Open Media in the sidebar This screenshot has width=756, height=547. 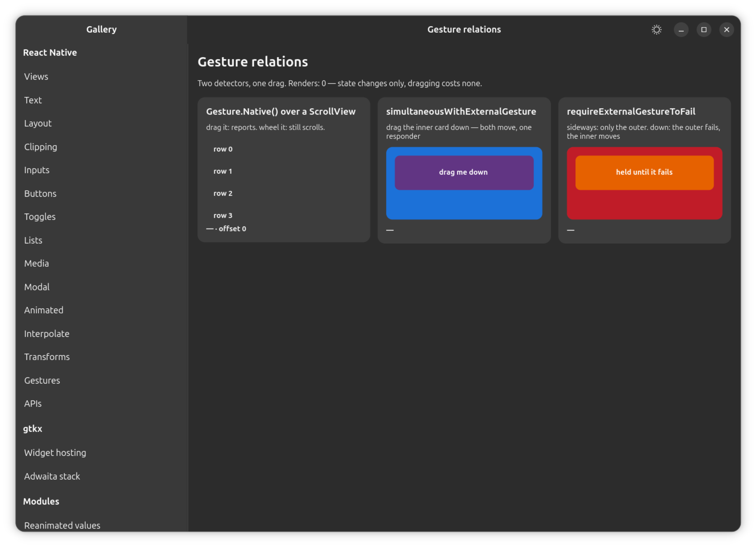[101, 263]
